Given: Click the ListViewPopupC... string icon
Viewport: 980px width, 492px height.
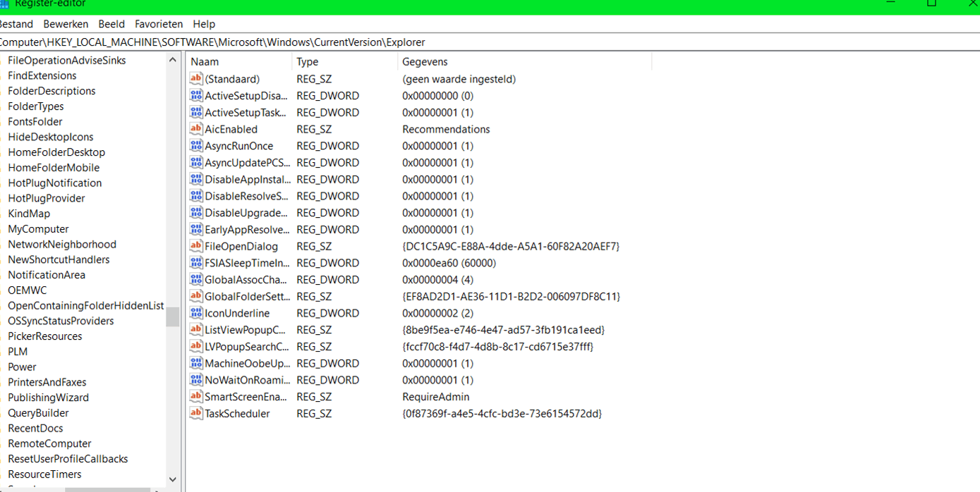Looking at the screenshot, I should pyautogui.click(x=196, y=330).
